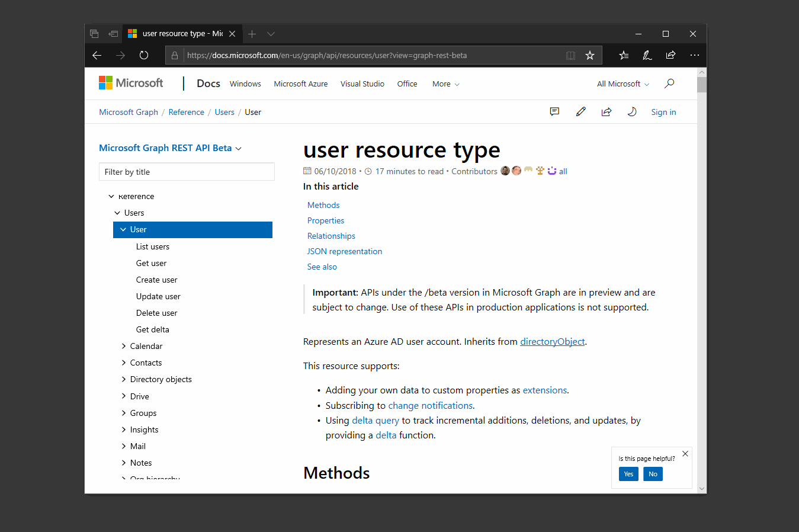Viewport: 799px width, 532px height.
Task: Click the directoryObject link
Action: pos(552,341)
